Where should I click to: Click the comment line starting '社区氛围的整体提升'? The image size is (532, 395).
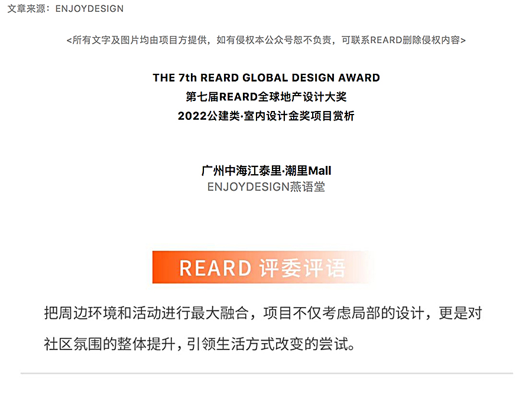tap(200, 344)
